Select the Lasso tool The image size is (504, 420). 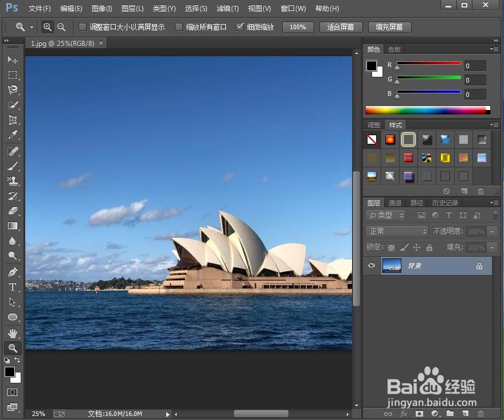pos(13,89)
